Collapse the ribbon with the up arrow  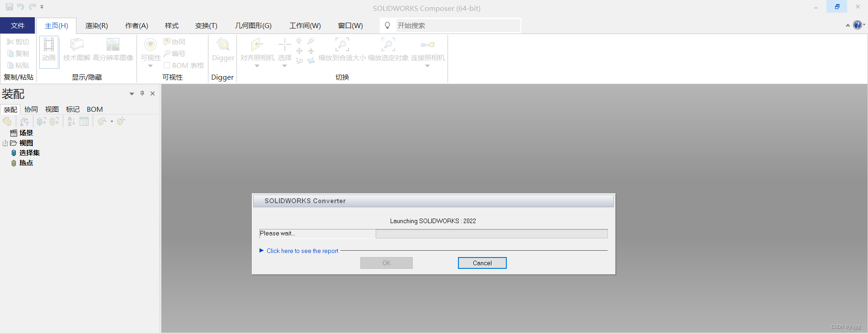click(848, 25)
